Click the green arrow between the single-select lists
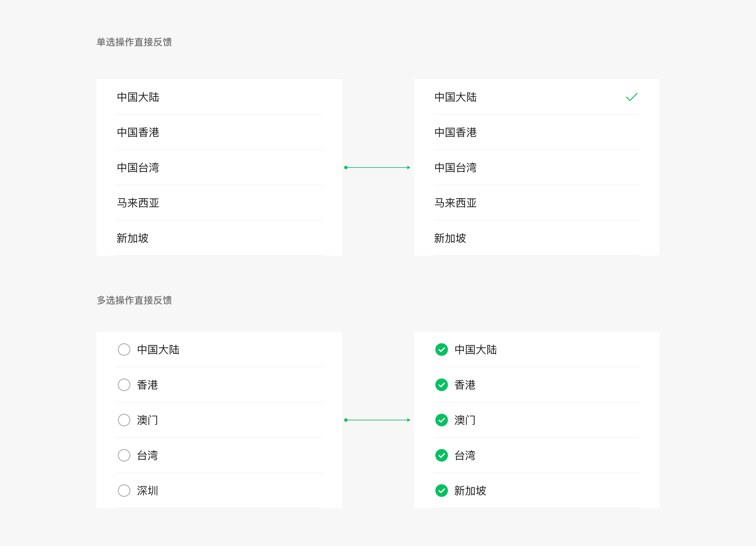Image resolution: width=756 pixels, height=546 pixels. coord(377,168)
